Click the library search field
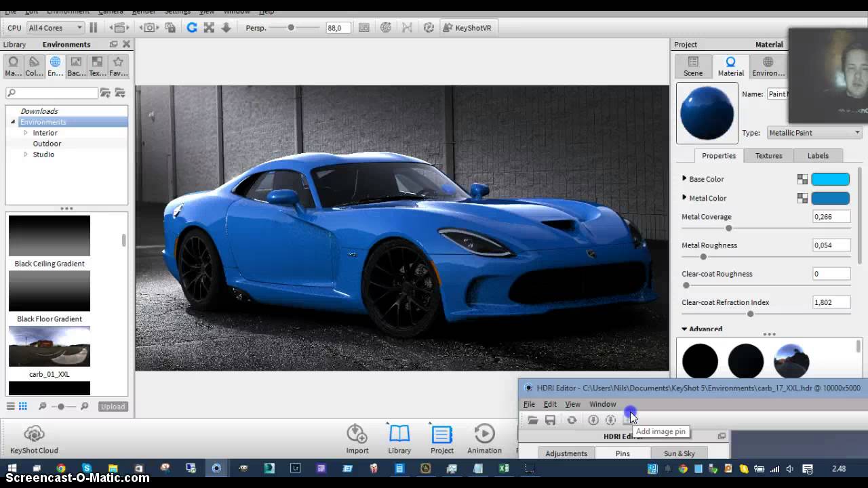The image size is (868, 488). click(x=52, y=93)
